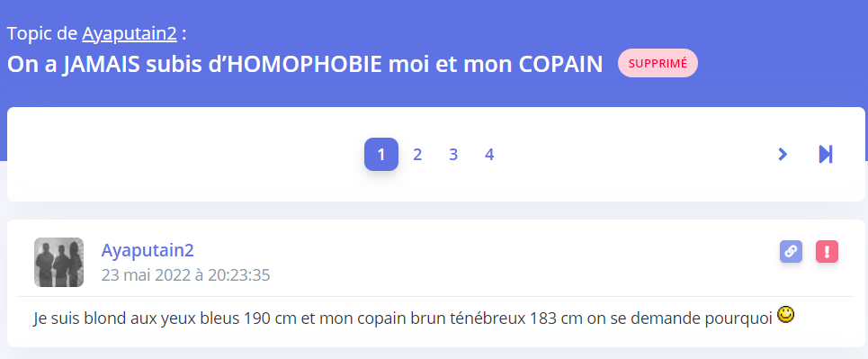The height and width of the screenshot is (359, 868).
Task: Click the SUPPRIMÉ status badge
Action: tap(658, 63)
